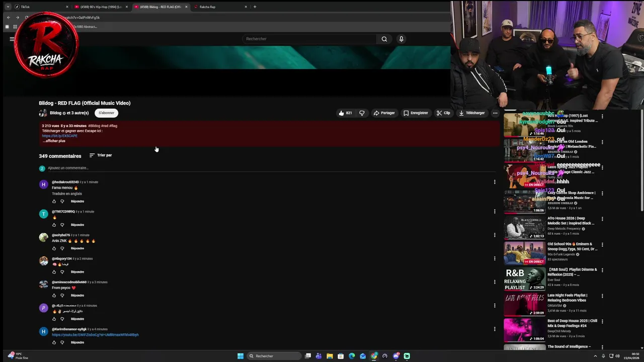Go back with browser back arrow
This screenshot has height=362, width=644.
point(9,17)
